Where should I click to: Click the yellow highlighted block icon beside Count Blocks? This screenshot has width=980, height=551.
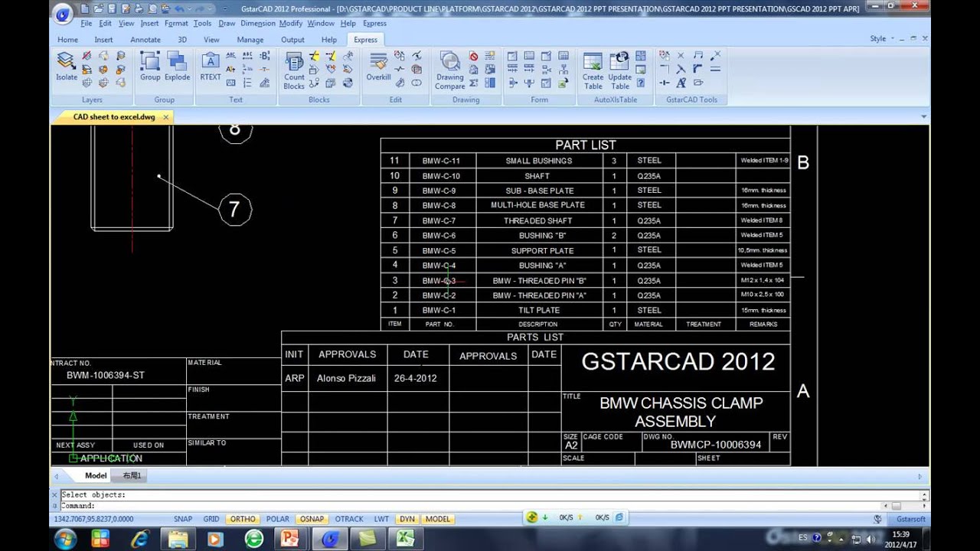coord(314,56)
